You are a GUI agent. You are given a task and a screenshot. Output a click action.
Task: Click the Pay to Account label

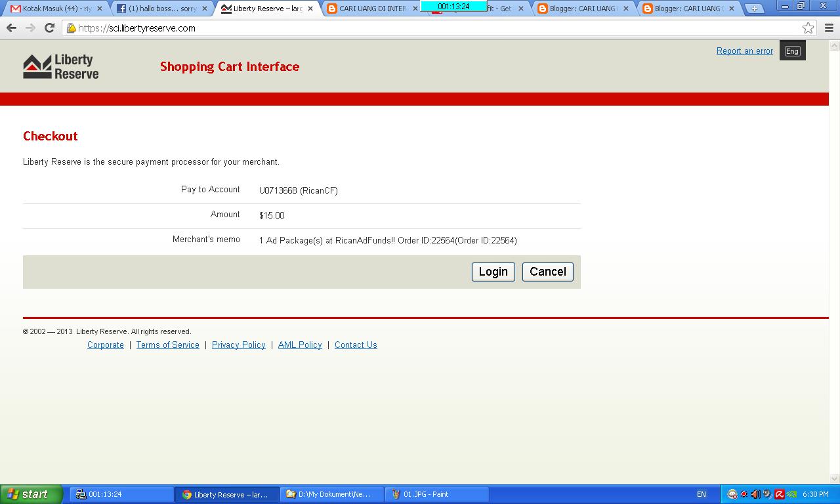point(211,189)
